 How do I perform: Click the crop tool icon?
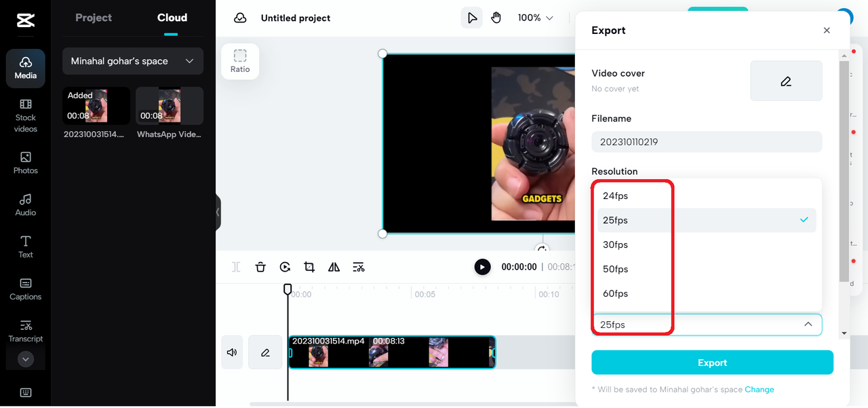(x=309, y=267)
